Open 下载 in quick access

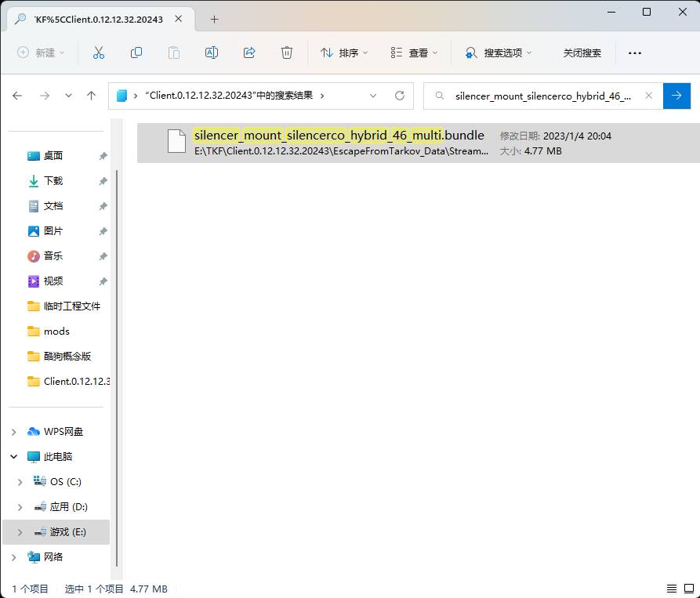53,181
